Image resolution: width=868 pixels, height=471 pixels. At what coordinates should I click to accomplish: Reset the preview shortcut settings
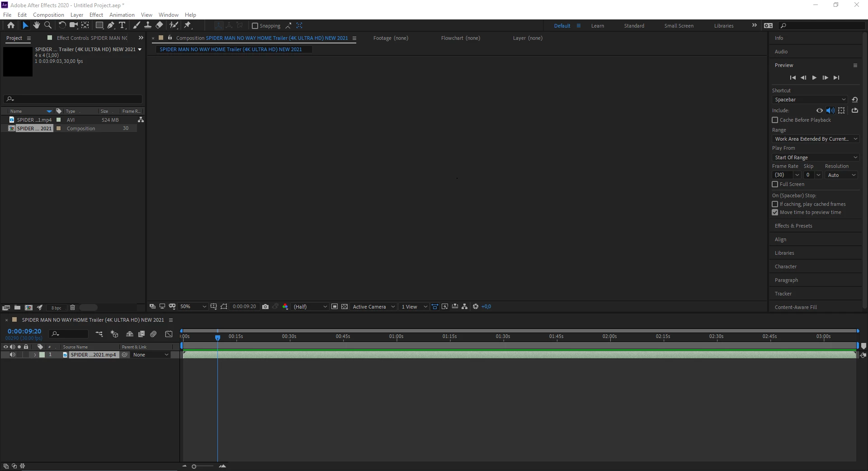coord(854,100)
